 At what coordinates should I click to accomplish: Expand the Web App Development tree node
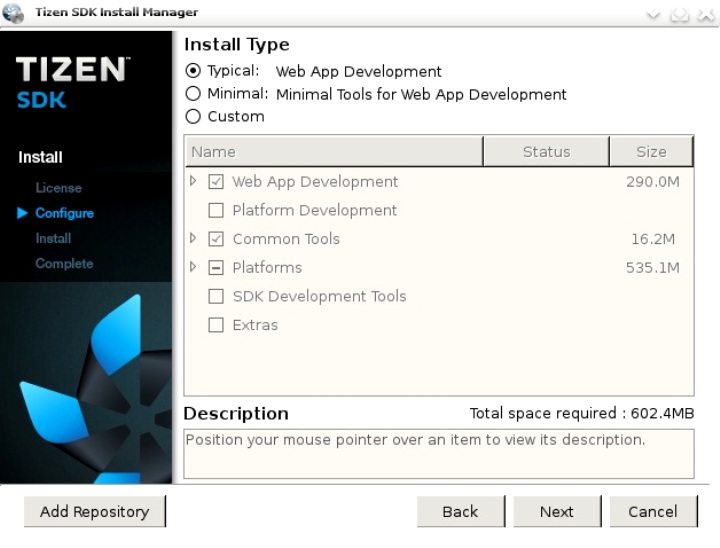coord(193,181)
